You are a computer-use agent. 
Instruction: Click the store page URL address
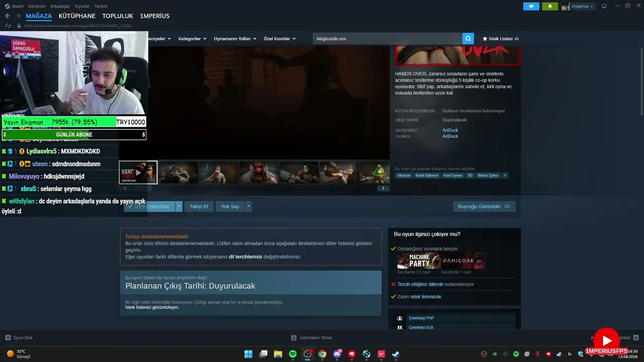[78, 26]
